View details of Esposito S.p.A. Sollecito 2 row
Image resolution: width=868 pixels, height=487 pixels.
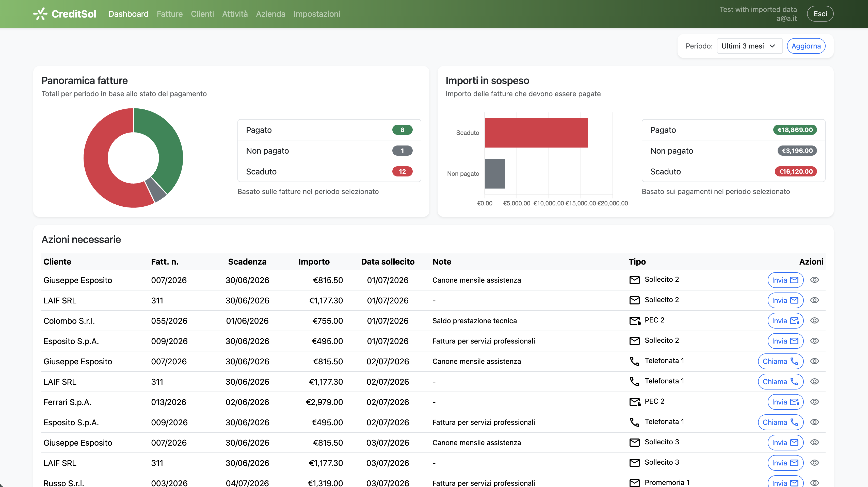(x=814, y=341)
